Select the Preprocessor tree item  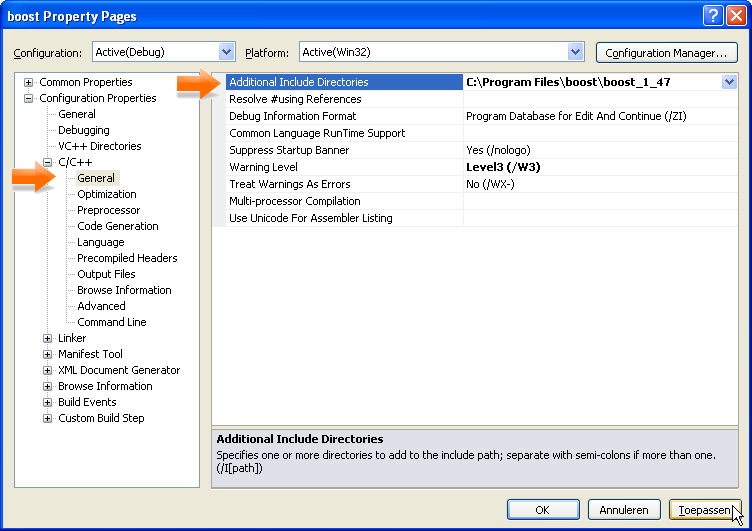(109, 210)
